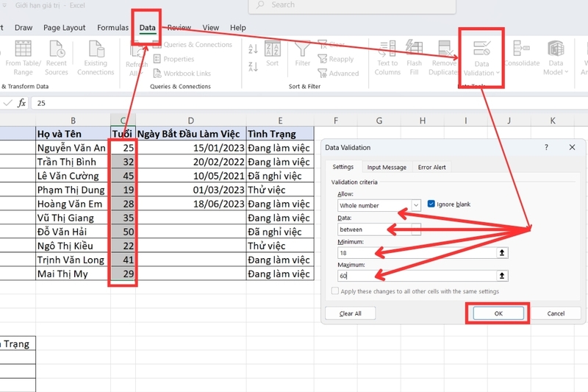Select column D header

pos(190,121)
